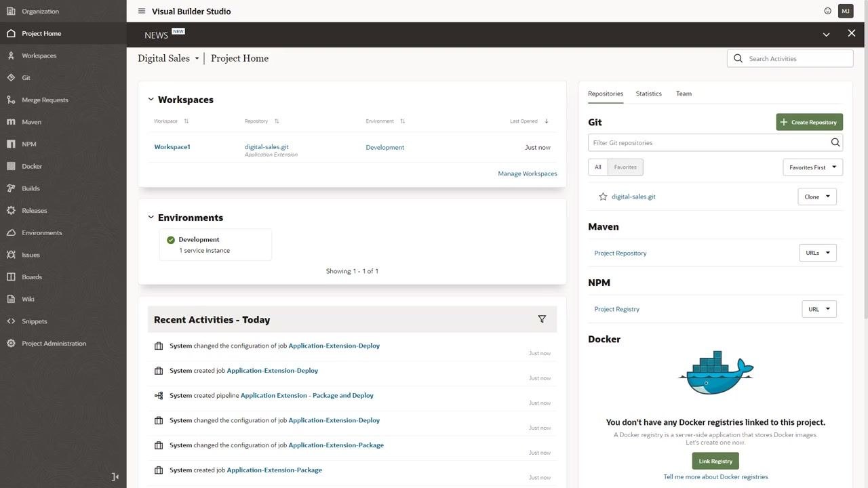Open the MJ user avatar menu
868x488 pixels.
pos(846,11)
